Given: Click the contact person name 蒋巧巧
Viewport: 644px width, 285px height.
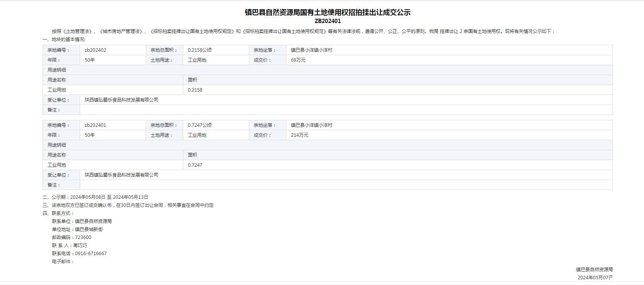Looking at the screenshot, I should pos(80,246).
